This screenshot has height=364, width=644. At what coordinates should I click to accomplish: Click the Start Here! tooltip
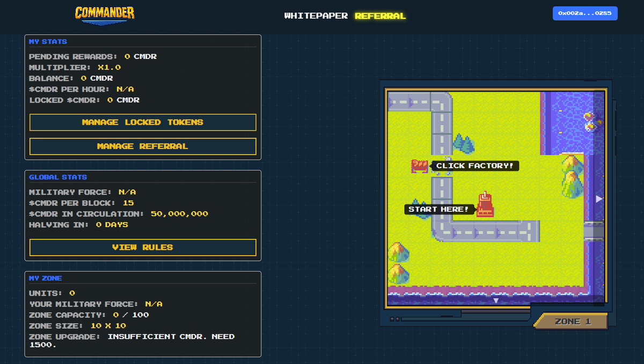click(x=439, y=209)
